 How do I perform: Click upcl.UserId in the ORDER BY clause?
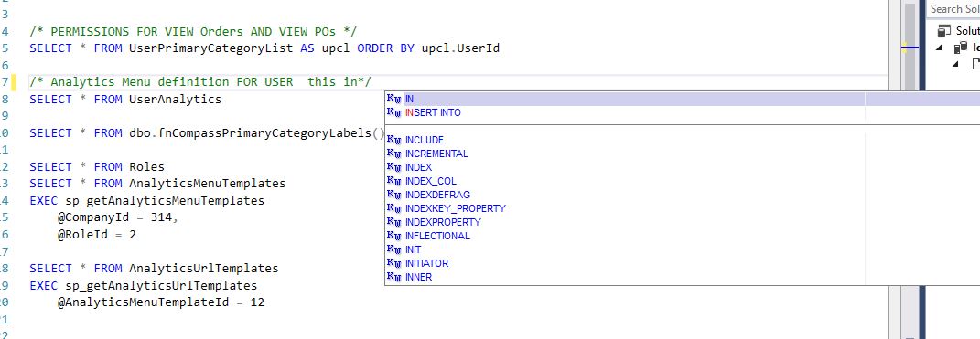tap(460, 48)
